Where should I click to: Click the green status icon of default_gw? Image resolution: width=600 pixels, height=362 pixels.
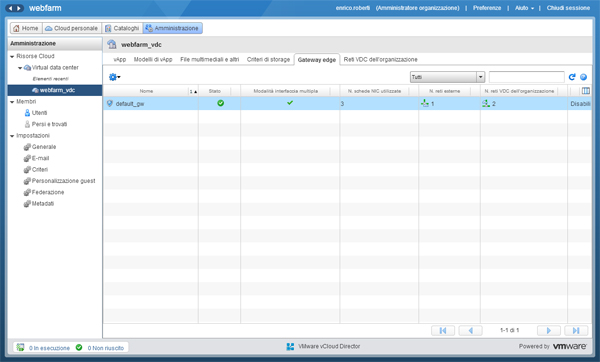pyautogui.click(x=220, y=103)
